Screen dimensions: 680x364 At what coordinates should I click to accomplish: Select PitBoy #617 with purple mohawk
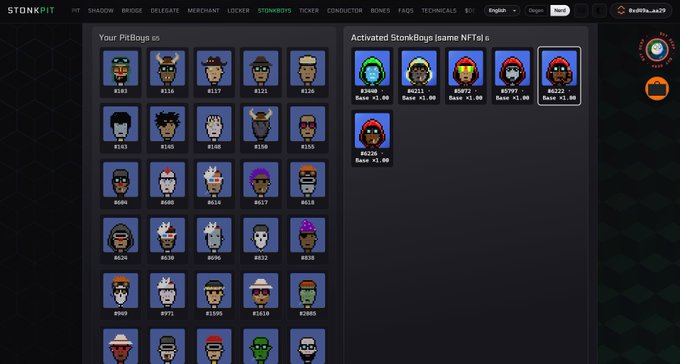click(x=261, y=184)
